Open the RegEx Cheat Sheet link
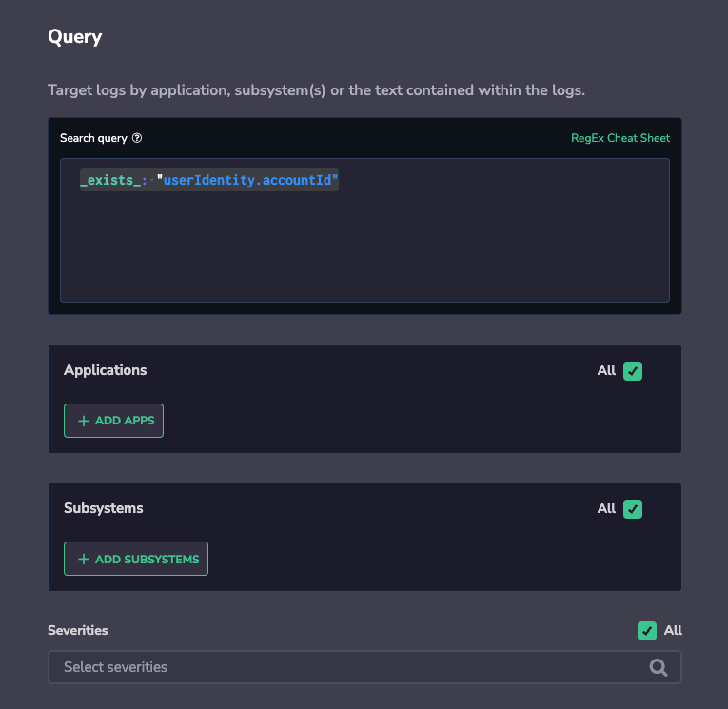The height and width of the screenshot is (709, 728). [x=620, y=138]
